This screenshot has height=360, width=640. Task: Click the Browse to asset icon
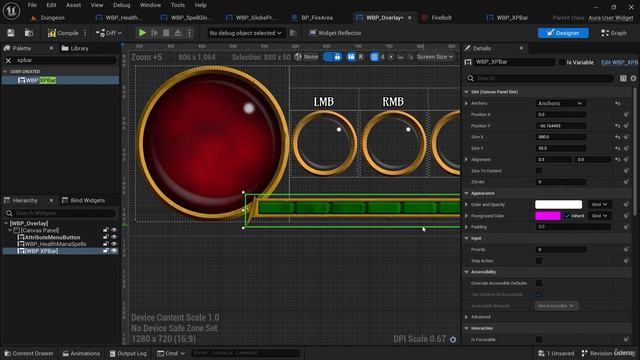tap(29, 33)
